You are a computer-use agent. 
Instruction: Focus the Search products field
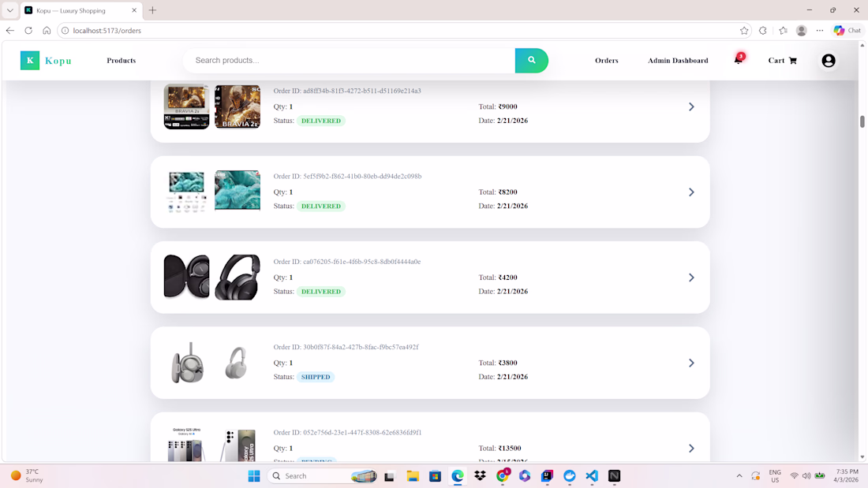(349, 60)
